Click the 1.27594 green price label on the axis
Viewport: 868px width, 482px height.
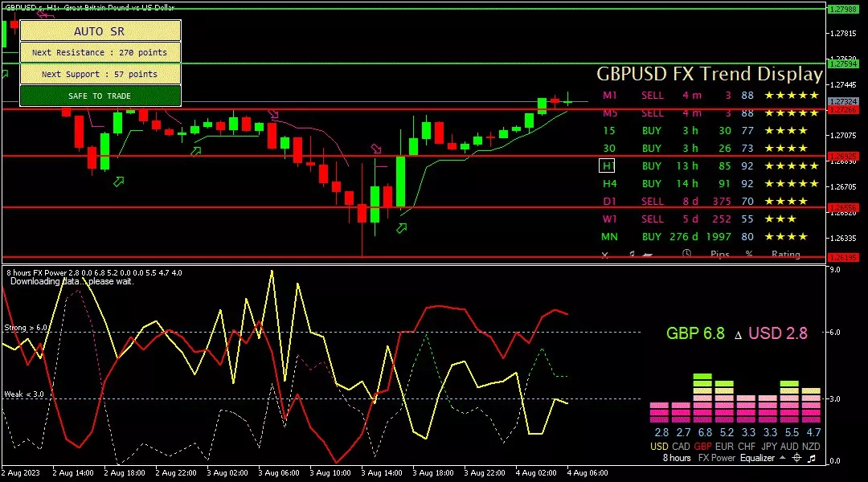point(842,64)
